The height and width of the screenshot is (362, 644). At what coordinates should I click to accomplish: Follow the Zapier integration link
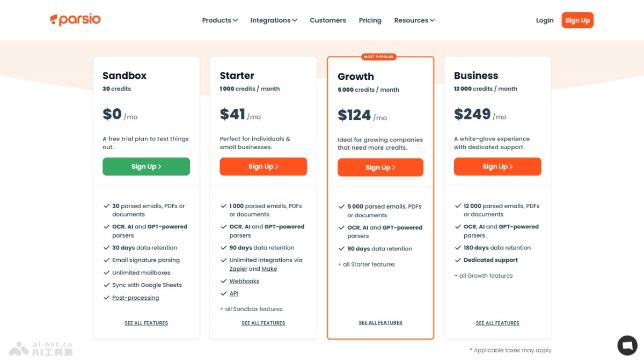click(x=238, y=269)
